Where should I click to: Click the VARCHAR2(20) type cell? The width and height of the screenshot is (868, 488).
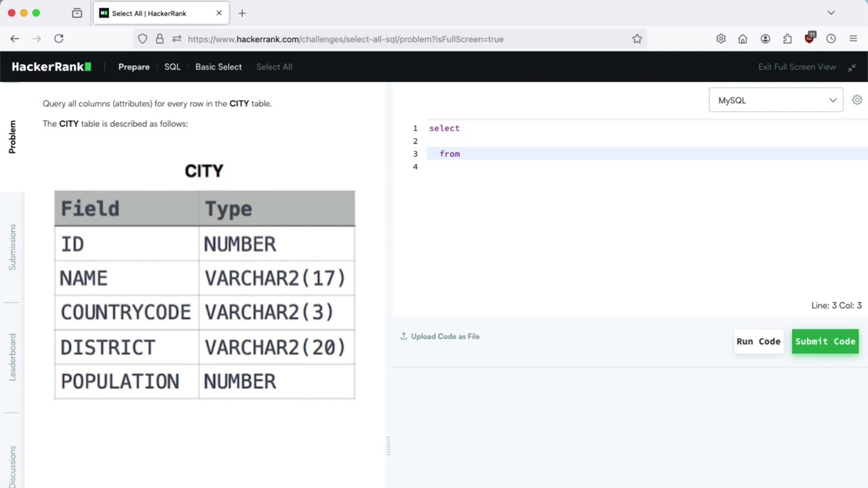point(277,347)
